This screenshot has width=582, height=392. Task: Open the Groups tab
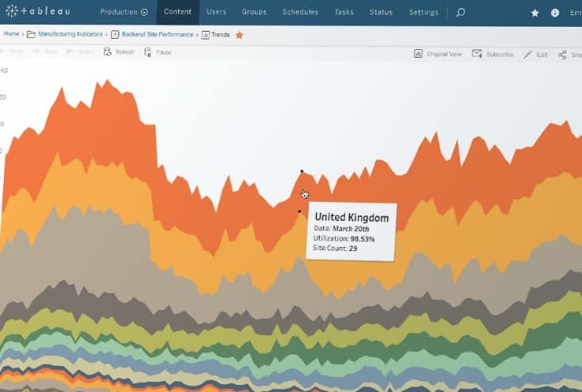click(x=254, y=12)
